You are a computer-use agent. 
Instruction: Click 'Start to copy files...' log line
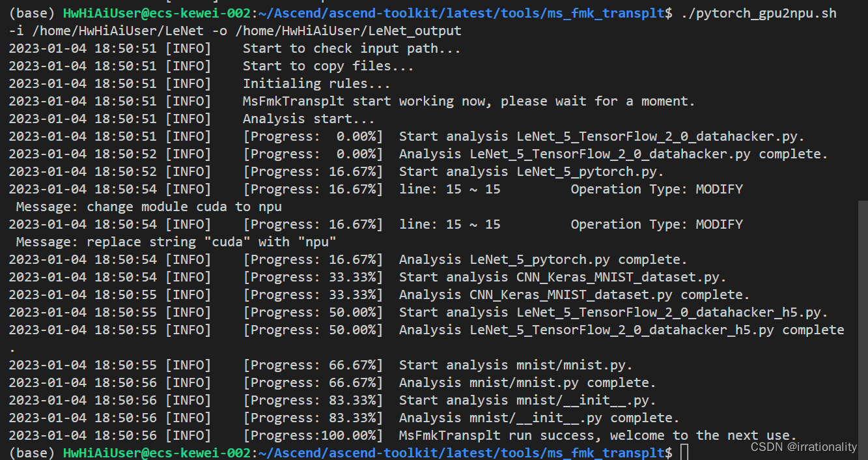coord(328,66)
